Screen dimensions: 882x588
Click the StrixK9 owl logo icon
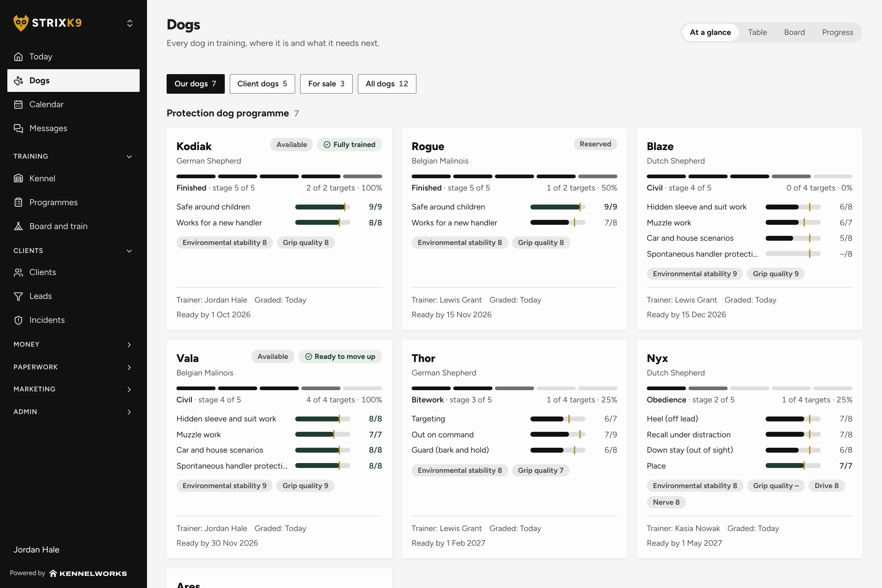[x=21, y=23]
